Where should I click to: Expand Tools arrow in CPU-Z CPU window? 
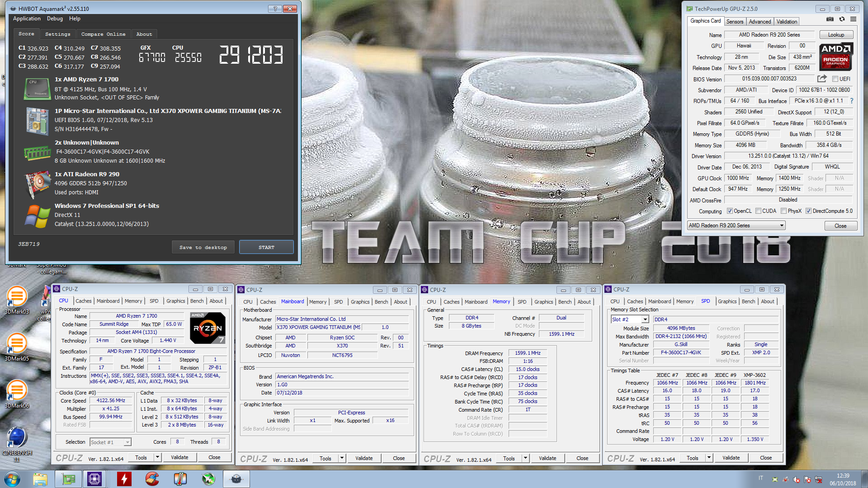point(157,457)
